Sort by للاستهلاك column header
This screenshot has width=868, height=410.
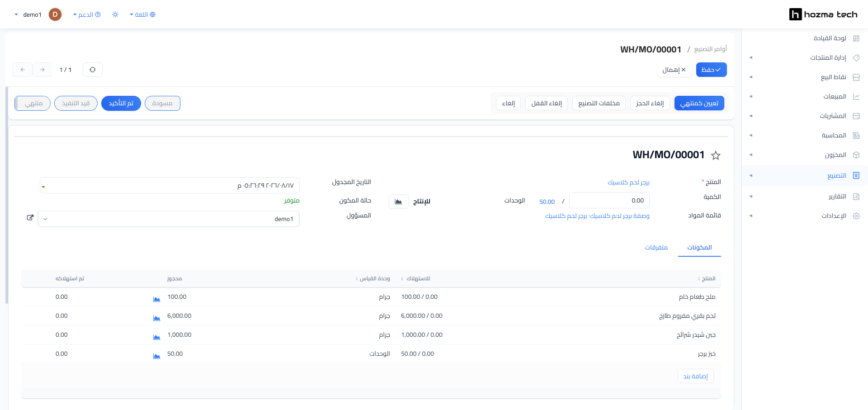pos(415,278)
